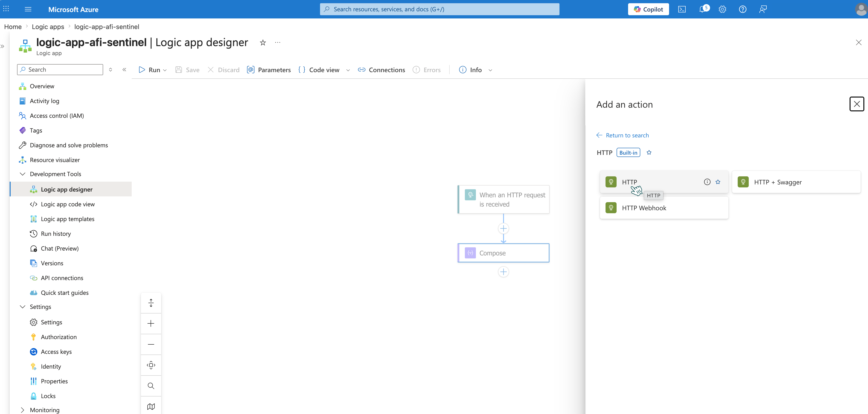Open Parameters in the toolbar
The image size is (868, 414).
tap(268, 70)
